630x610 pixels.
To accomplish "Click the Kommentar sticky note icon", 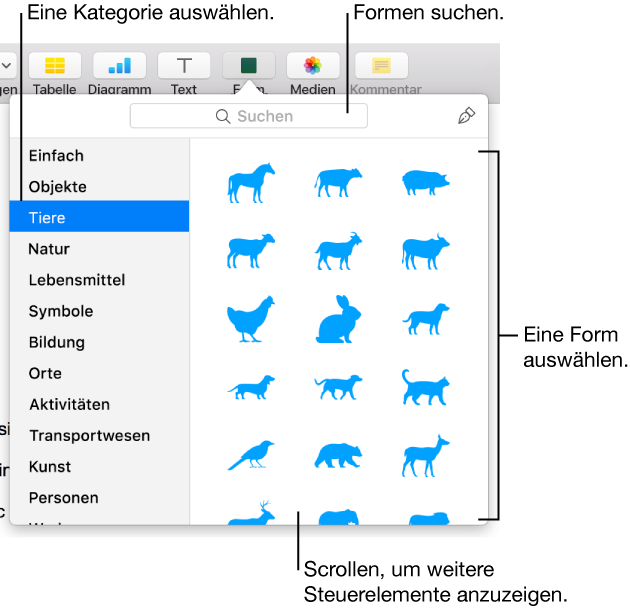I will point(381,65).
